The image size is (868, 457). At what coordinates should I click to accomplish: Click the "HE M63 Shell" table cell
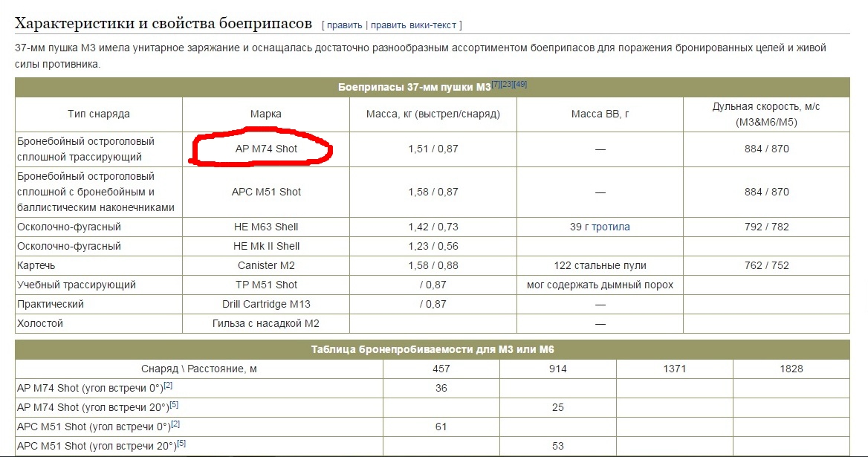[266, 227]
